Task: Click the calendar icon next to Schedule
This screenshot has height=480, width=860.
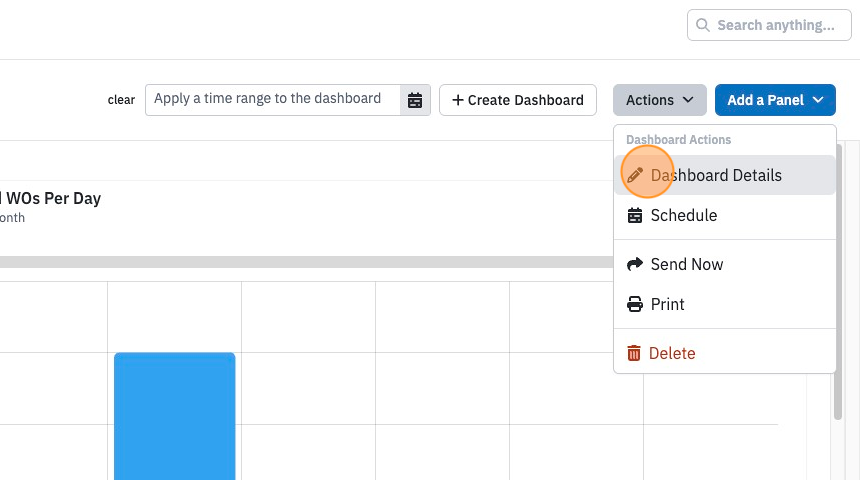Action: pos(635,215)
